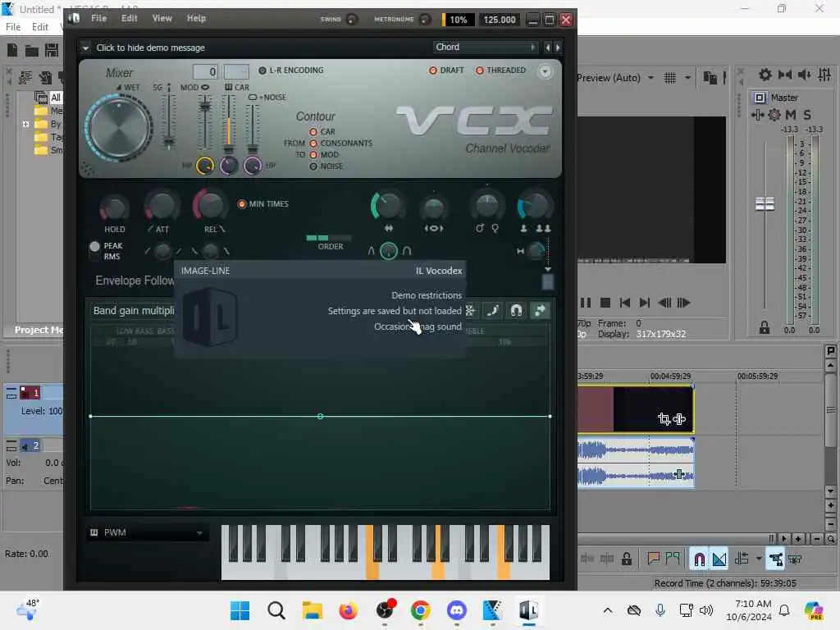Click the center point of band gain line
The height and width of the screenshot is (630, 840).
pyautogui.click(x=321, y=416)
